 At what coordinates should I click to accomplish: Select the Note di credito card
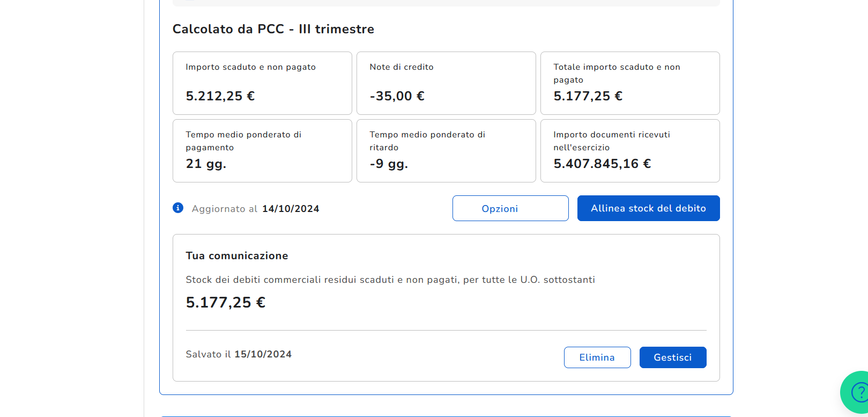(x=446, y=83)
